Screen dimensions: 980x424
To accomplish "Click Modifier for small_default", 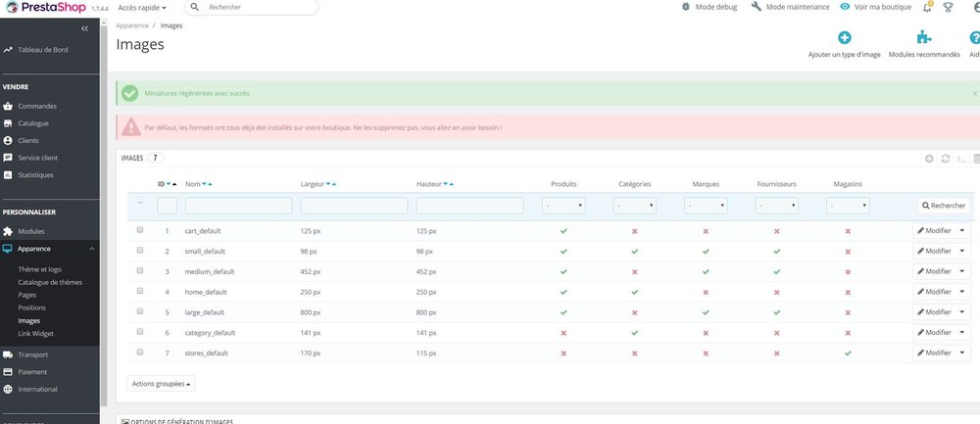I will pos(934,251).
